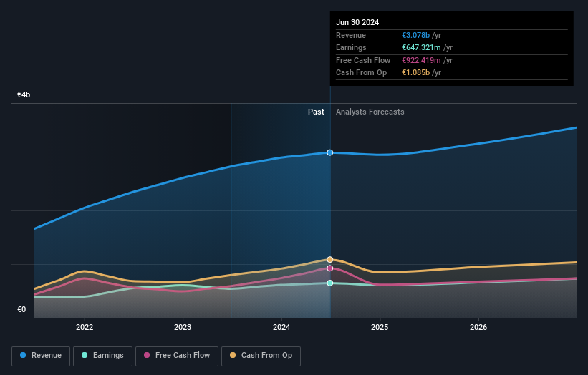Image resolution: width=588 pixels, height=375 pixels.
Task: Toggle the Earnings legend series
Action: (x=102, y=356)
